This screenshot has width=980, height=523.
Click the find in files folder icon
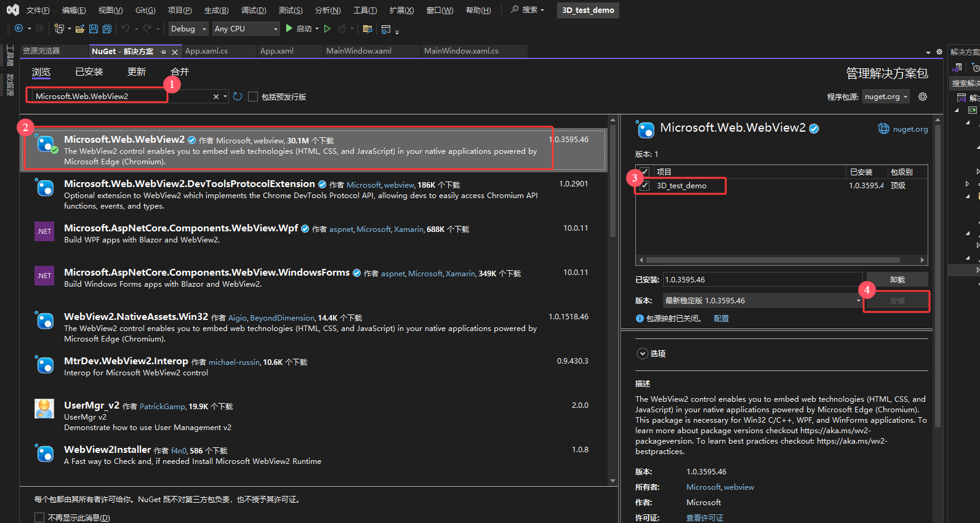pyautogui.click(x=367, y=29)
